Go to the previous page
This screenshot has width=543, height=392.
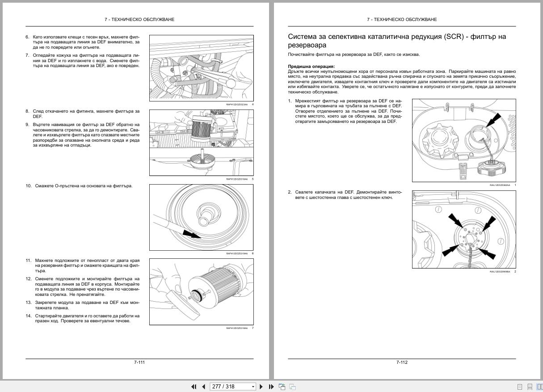[203, 387]
